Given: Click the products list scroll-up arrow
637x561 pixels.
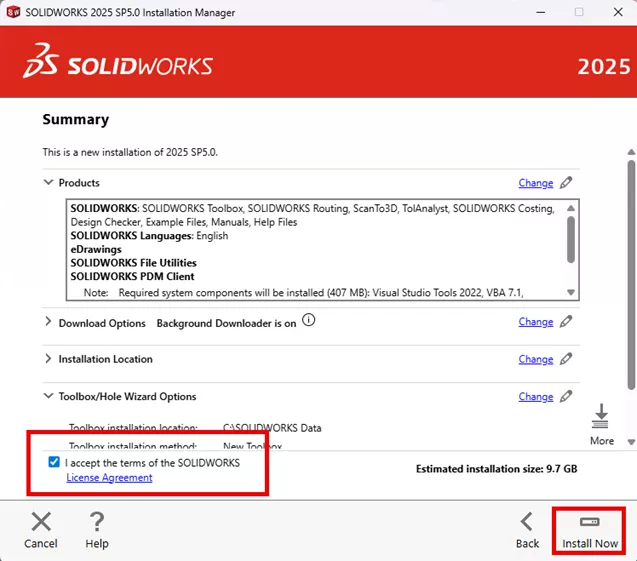Looking at the screenshot, I should pyautogui.click(x=571, y=208).
